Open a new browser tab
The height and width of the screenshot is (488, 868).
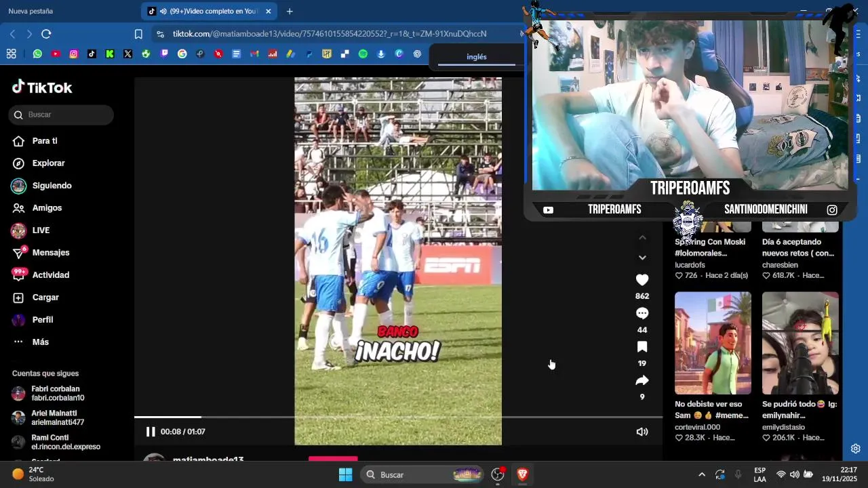click(290, 12)
